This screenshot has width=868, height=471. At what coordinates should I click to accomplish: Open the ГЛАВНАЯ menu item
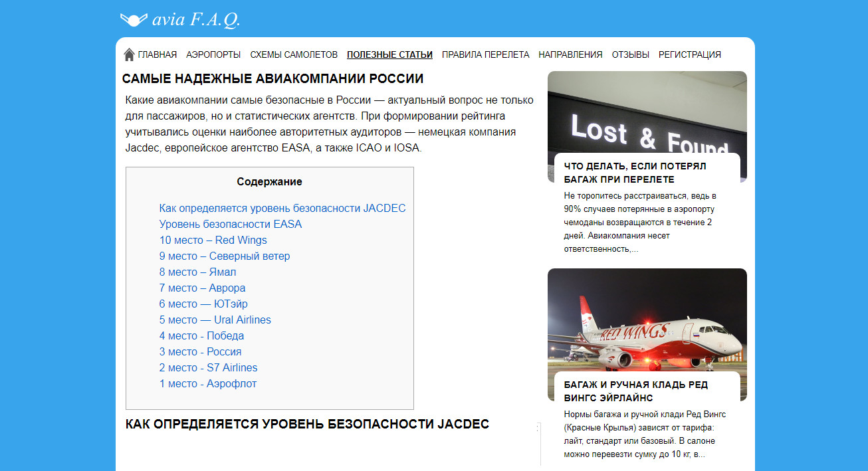[x=158, y=54]
